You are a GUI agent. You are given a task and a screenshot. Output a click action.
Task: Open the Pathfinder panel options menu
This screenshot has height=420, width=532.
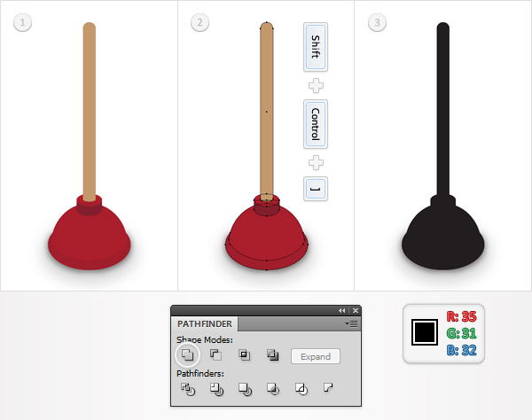(351, 324)
